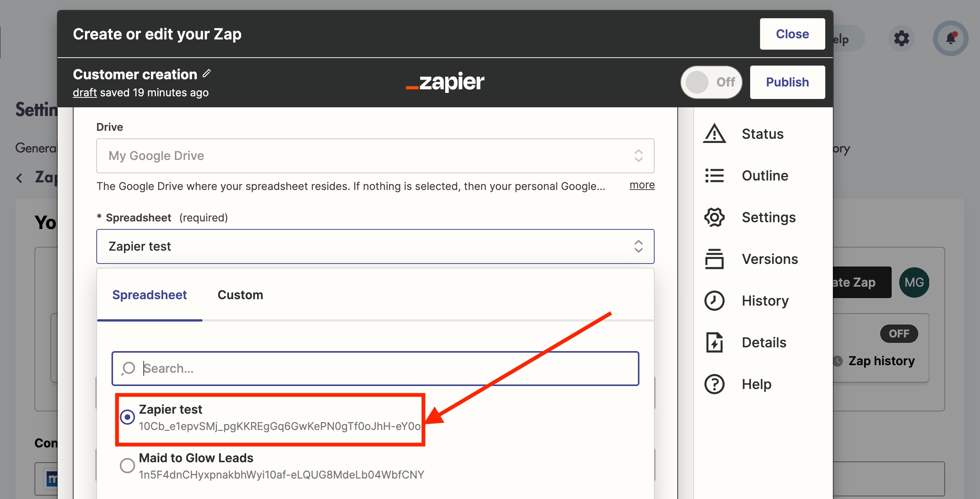Select Maid to Glow Leads radio button
The height and width of the screenshot is (499, 980).
click(x=127, y=466)
